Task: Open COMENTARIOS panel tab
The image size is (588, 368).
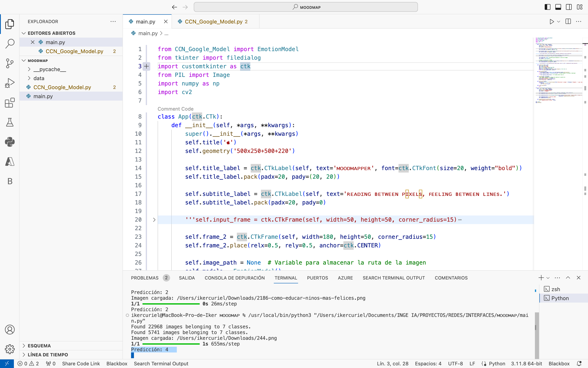Action: (451, 278)
